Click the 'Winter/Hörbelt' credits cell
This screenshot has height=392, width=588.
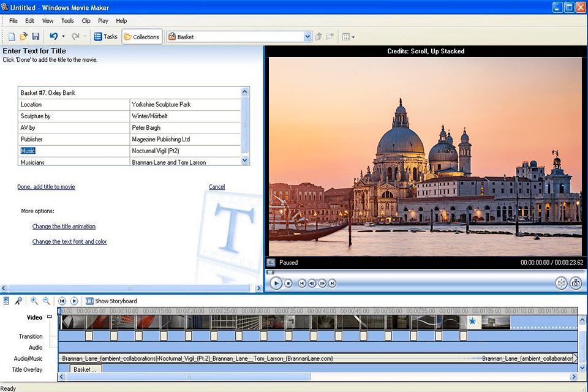point(185,116)
